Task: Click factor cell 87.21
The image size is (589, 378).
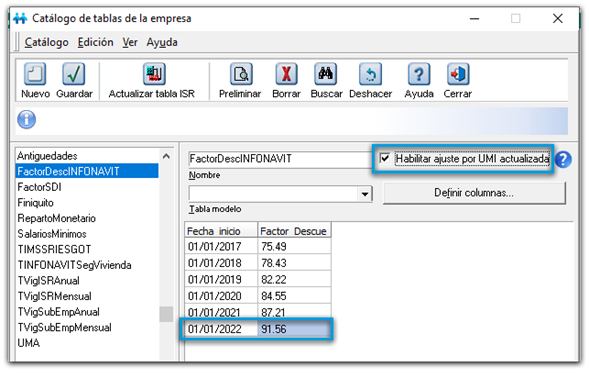Action: [x=294, y=312]
